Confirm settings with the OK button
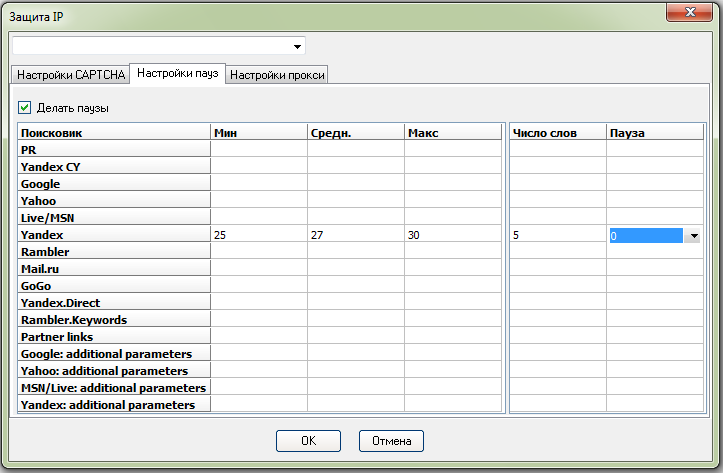Image resolution: width=723 pixels, height=473 pixels. 308,441
